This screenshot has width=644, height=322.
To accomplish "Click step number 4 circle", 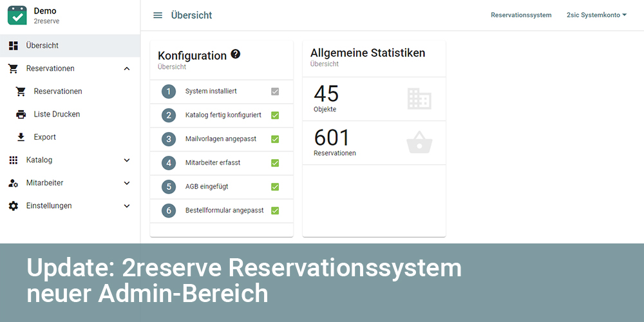I will (169, 163).
